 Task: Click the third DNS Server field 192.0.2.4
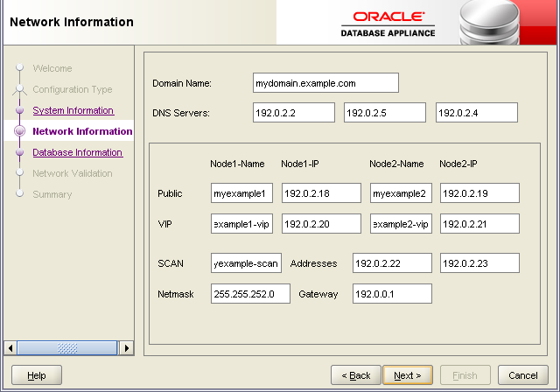pos(476,113)
